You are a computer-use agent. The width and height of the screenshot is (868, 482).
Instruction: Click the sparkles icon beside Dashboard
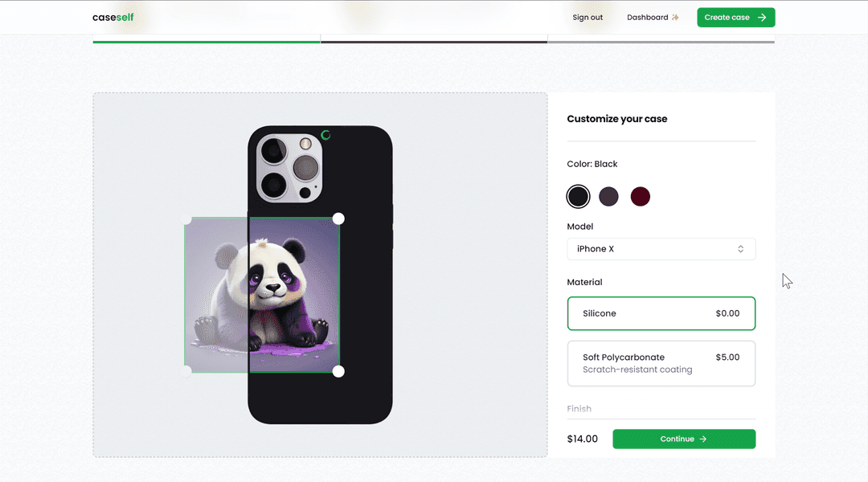[x=675, y=18]
